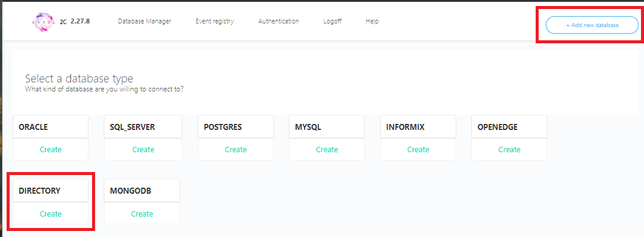Click the Carol 2C logo icon
The height and width of the screenshot is (237, 644).
click(x=43, y=22)
